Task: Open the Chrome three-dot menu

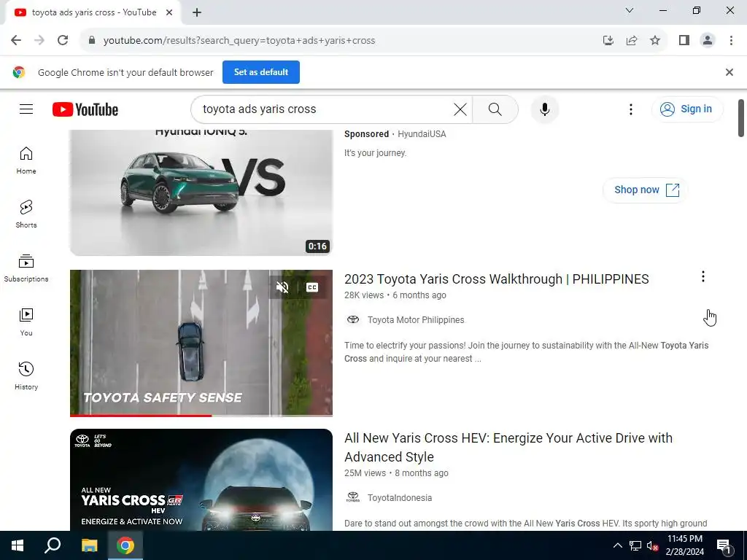Action: pos(731,41)
